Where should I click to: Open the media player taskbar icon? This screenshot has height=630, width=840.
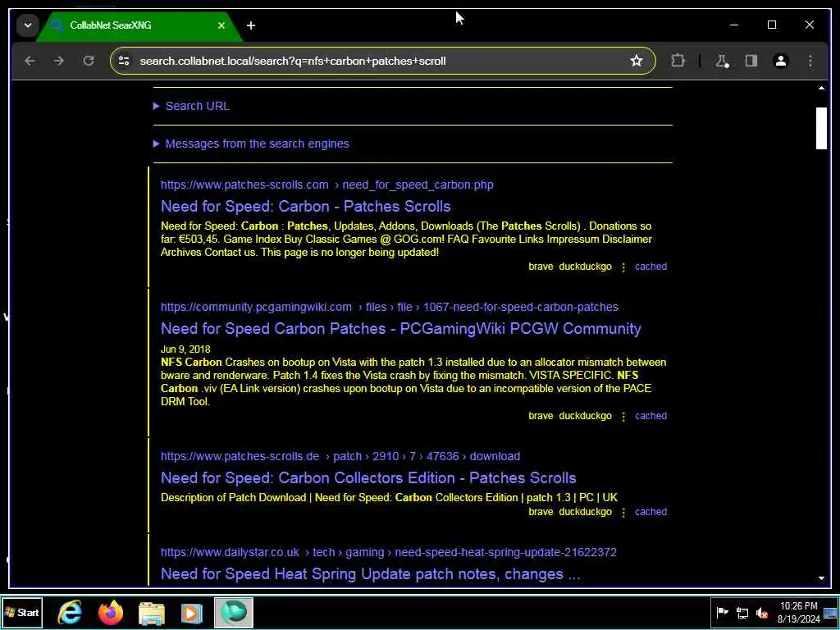point(192,612)
